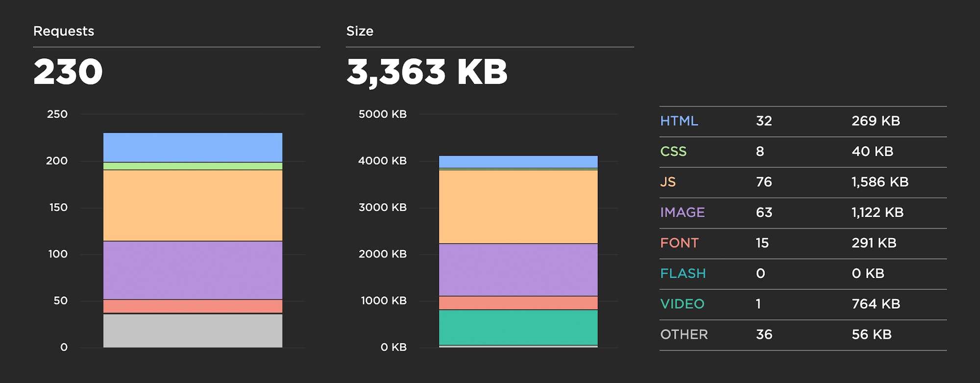Click the green CSS segment in Requests chart

[x=193, y=166]
